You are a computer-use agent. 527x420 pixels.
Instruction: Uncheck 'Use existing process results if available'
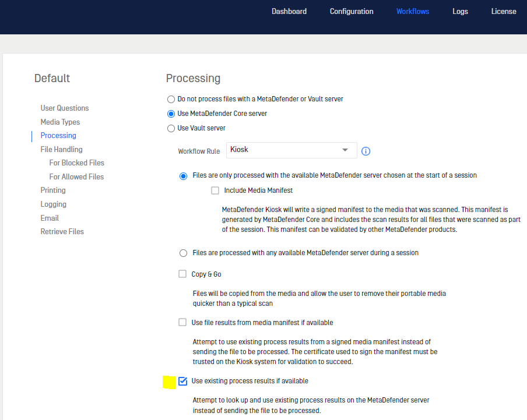pyautogui.click(x=182, y=381)
